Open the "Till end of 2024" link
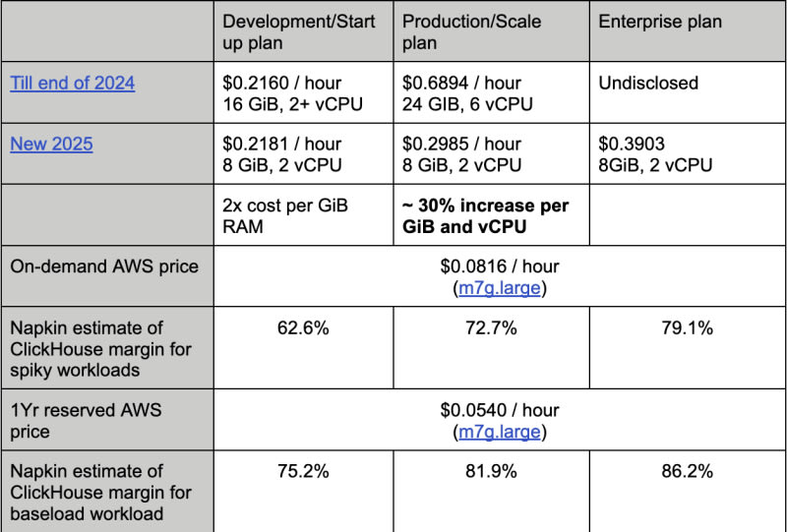The height and width of the screenshot is (532, 787). pyautogui.click(x=72, y=84)
